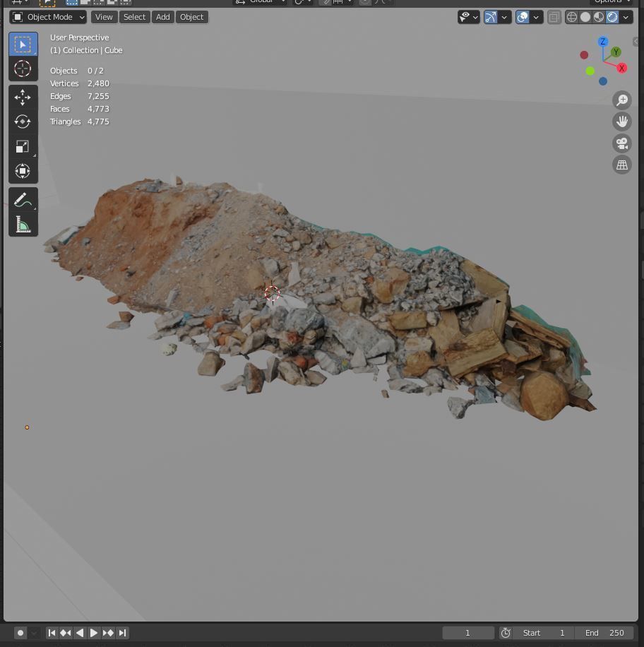Image resolution: width=644 pixels, height=647 pixels.
Task: Click the Triangles count '4,775'
Action: (98, 121)
